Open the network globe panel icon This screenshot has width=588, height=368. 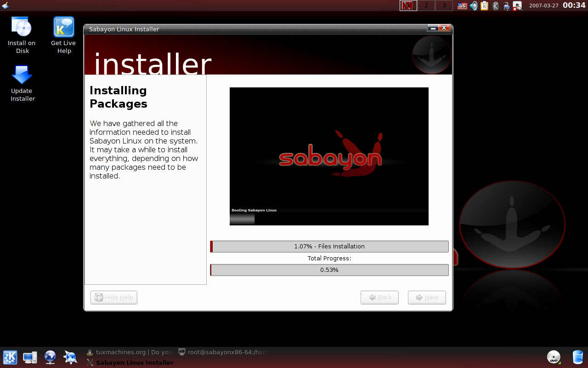[51, 357]
